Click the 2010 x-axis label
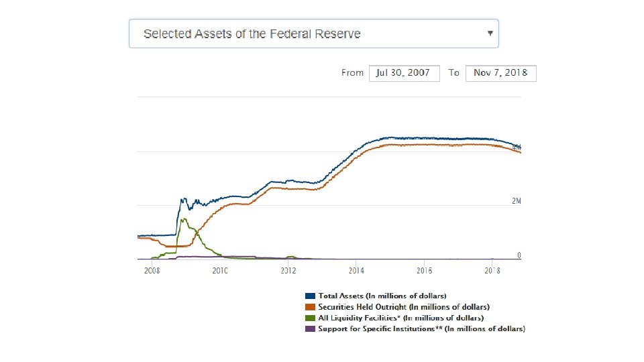 [x=220, y=270]
